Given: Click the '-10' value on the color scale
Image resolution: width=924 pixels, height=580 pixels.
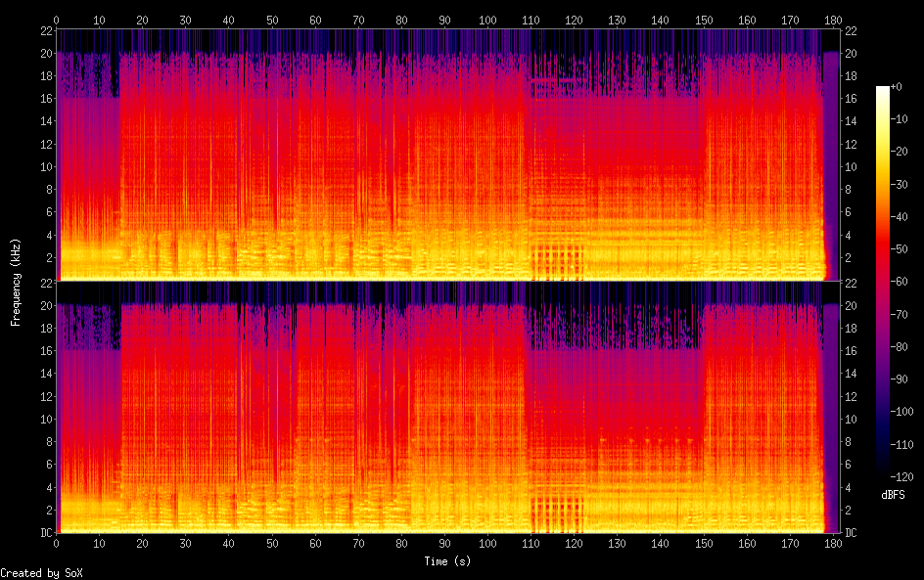Looking at the screenshot, I should tap(899, 119).
